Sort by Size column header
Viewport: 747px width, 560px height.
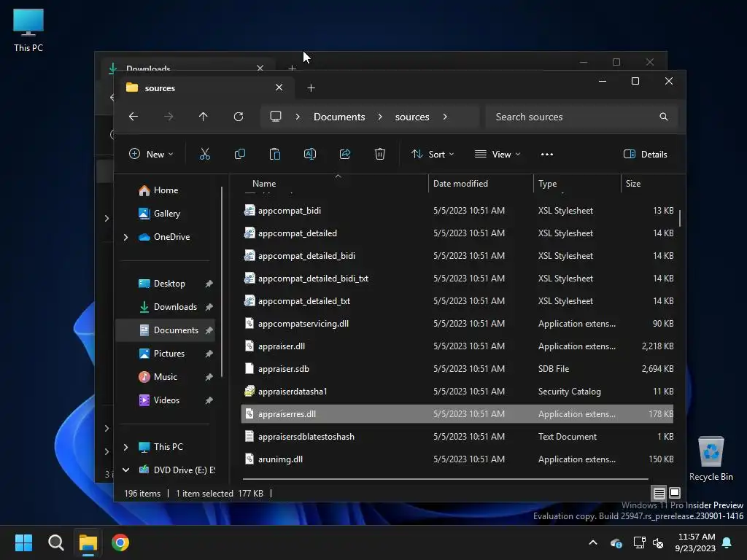tap(649, 183)
